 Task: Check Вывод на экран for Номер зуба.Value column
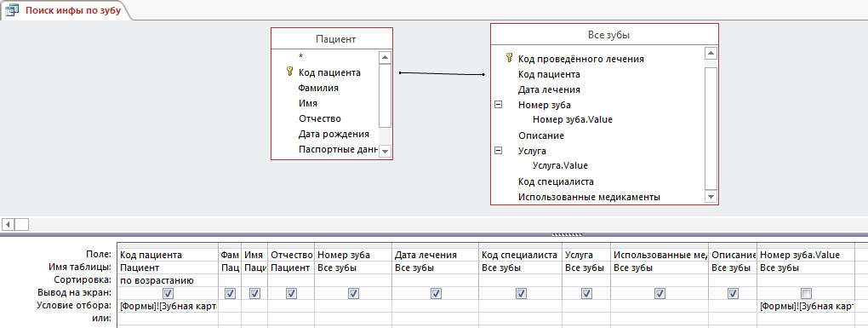[807, 293]
